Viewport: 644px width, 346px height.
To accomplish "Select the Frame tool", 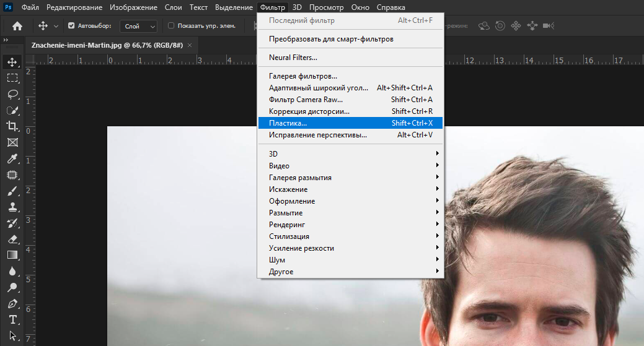I will [12, 142].
